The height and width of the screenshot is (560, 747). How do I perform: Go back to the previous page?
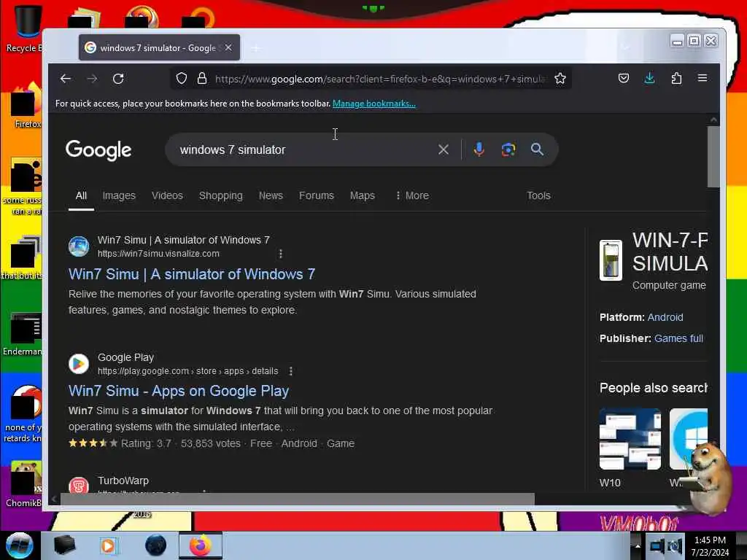pyautogui.click(x=65, y=79)
